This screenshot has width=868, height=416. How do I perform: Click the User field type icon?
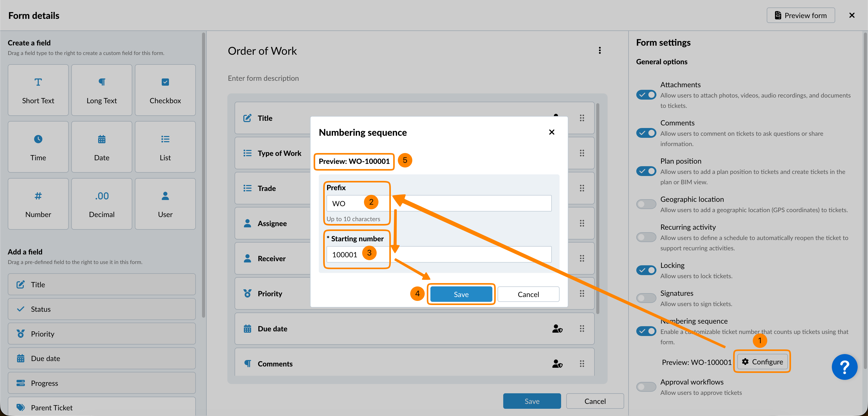(165, 196)
